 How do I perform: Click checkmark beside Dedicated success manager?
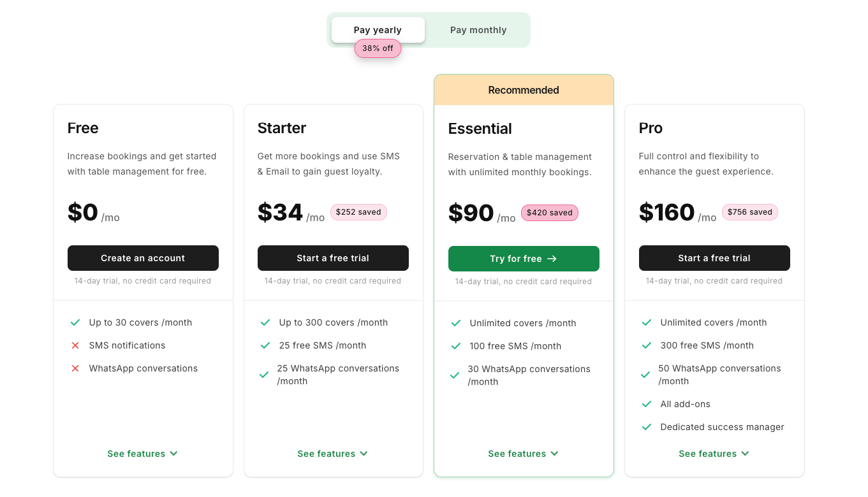pos(647,428)
